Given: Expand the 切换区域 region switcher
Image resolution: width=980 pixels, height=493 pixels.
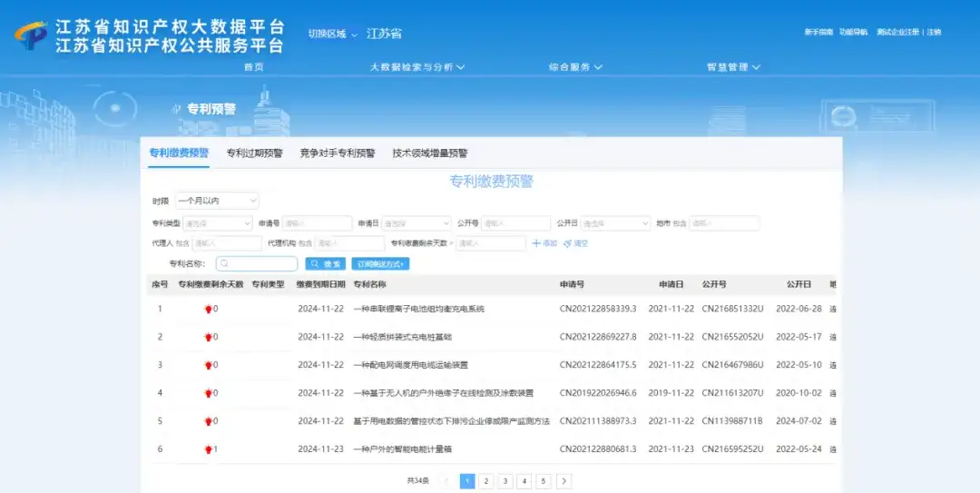Looking at the screenshot, I should coord(332,34).
